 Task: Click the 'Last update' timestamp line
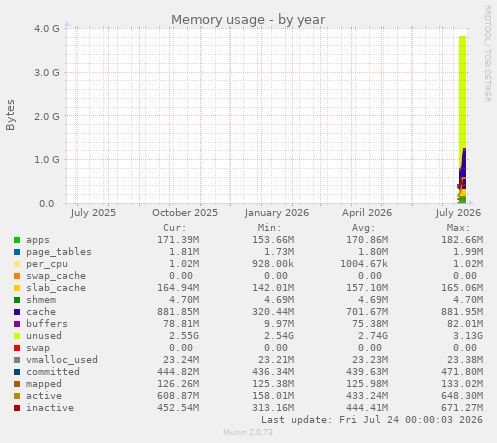[372, 420]
